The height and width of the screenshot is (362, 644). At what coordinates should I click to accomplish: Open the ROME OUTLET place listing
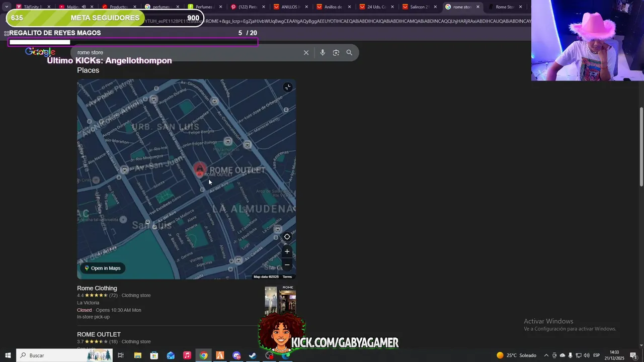pos(99,334)
